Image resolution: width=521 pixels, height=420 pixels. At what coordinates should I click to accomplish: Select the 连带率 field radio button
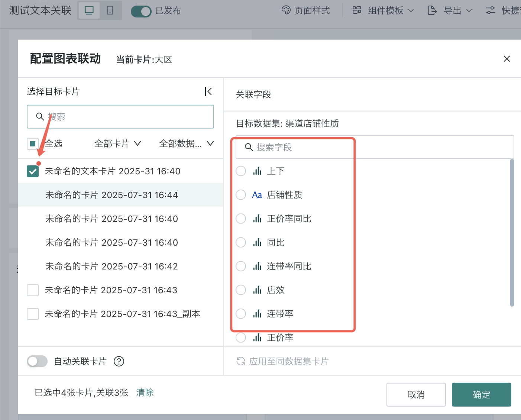point(241,314)
